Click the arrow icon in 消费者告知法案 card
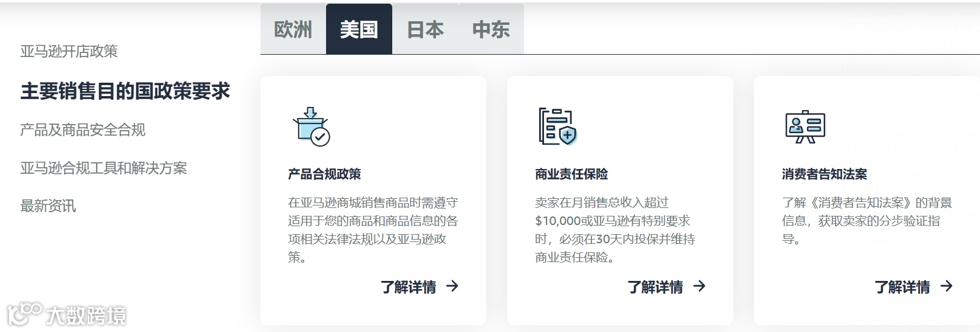The width and height of the screenshot is (980, 332). coord(947,286)
